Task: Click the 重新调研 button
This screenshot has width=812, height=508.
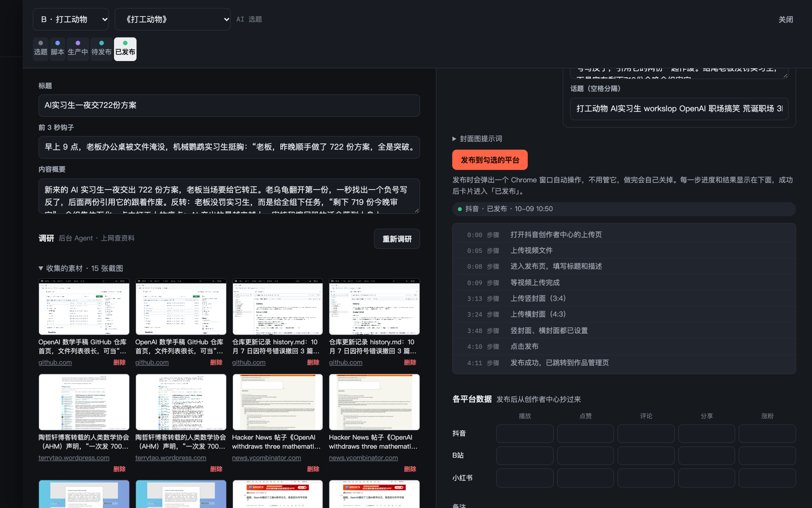Action: point(397,239)
